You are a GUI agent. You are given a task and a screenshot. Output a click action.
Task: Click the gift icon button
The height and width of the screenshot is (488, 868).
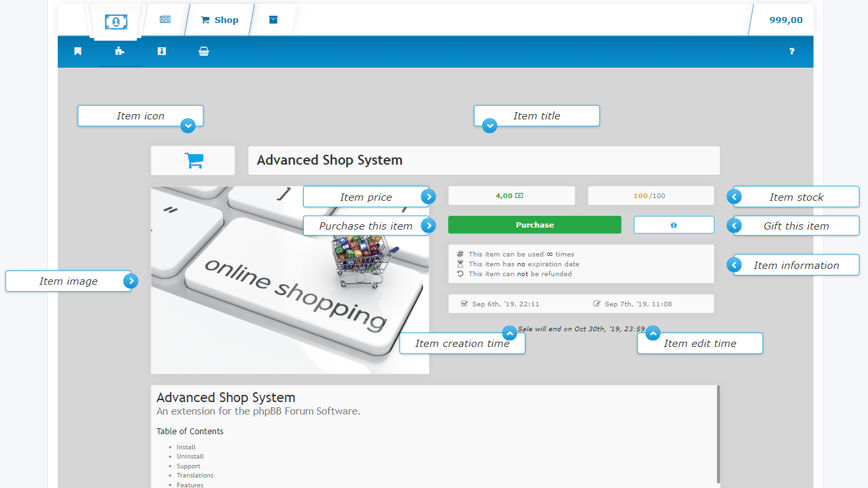pos(674,225)
